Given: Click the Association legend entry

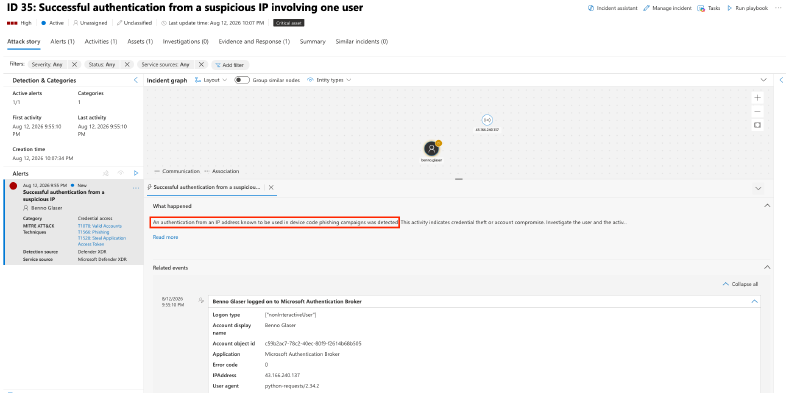Looking at the screenshot, I should click(x=221, y=171).
